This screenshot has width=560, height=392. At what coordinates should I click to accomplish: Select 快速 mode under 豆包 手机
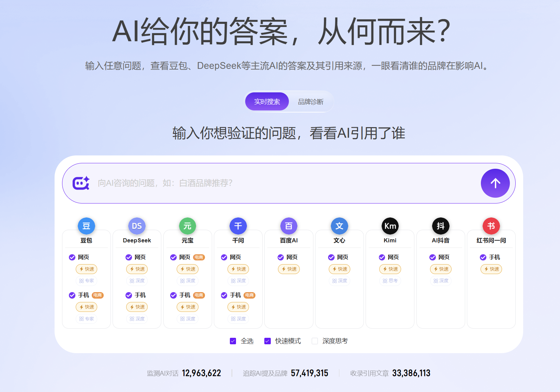coord(86,307)
